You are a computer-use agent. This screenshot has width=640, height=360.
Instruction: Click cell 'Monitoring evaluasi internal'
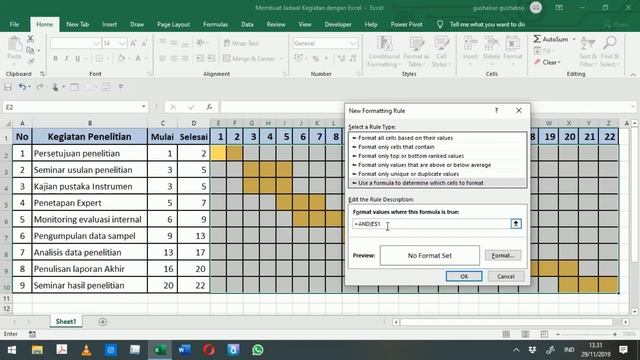coord(90,220)
